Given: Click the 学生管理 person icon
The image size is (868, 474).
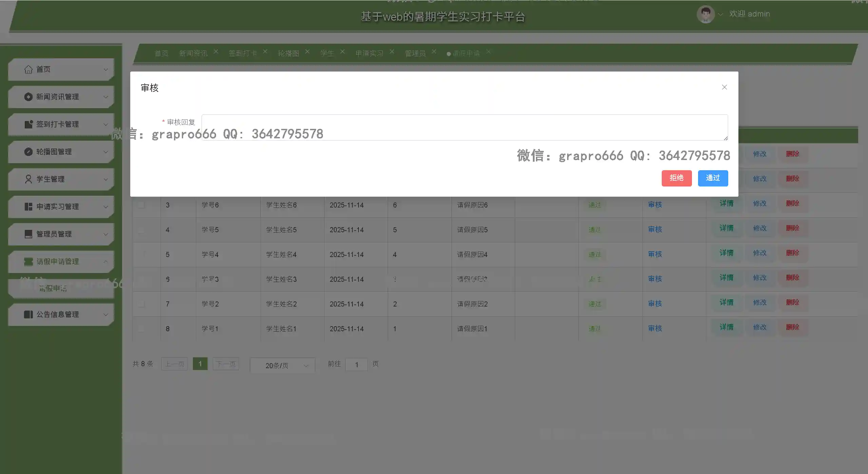Looking at the screenshot, I should 28,179.
